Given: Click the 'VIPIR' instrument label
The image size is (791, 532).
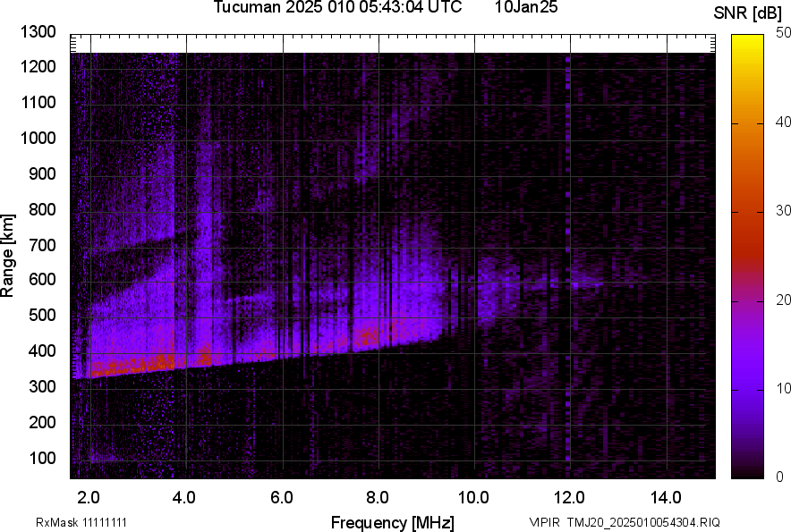Looking at the screenshot, I should tap(544, 522).
